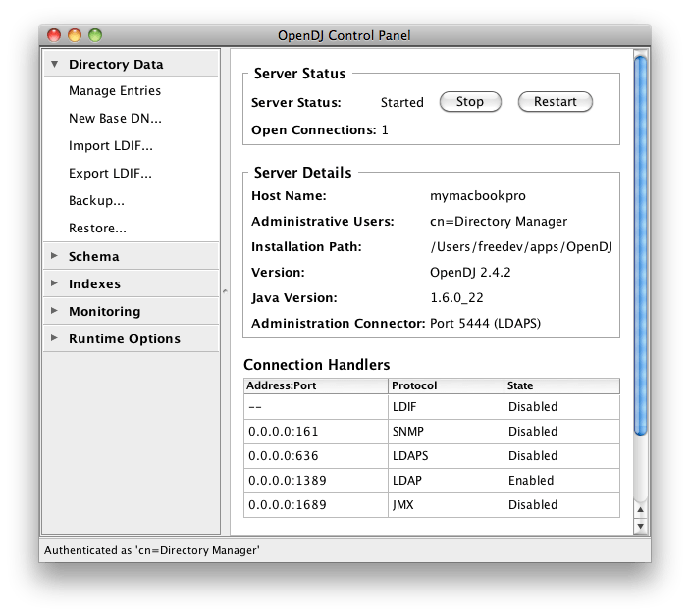
Task: Select the 0.0.0.0:1389 address cell
Action: (x=316, y=480)
